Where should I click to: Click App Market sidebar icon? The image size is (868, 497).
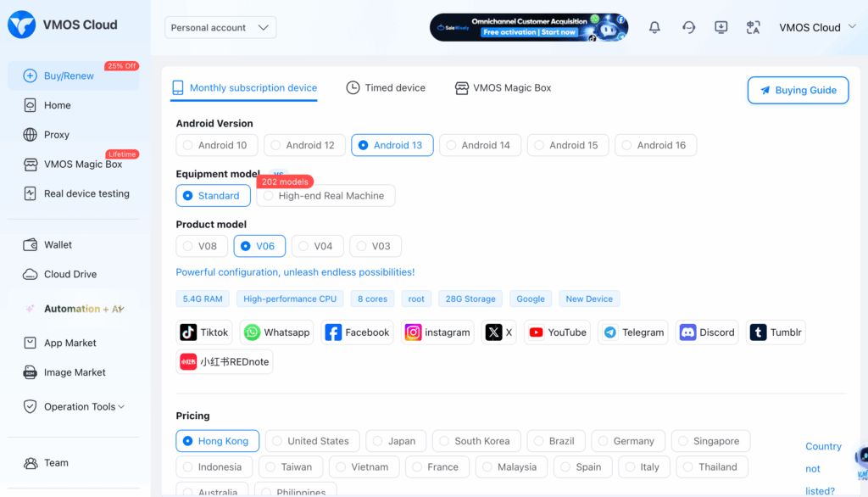[30, 343]
